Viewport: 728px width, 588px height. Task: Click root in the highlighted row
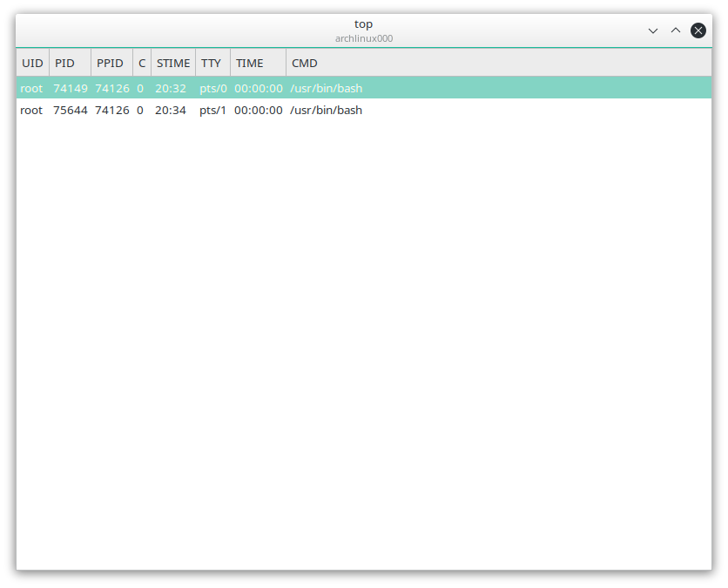click(x=31, y=88)
